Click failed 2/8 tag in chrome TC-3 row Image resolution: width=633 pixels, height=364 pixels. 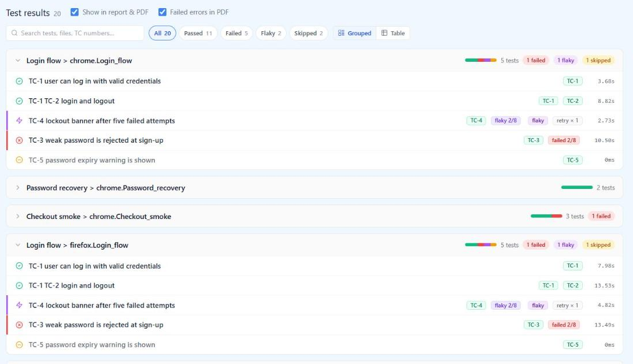coord(564,140)
